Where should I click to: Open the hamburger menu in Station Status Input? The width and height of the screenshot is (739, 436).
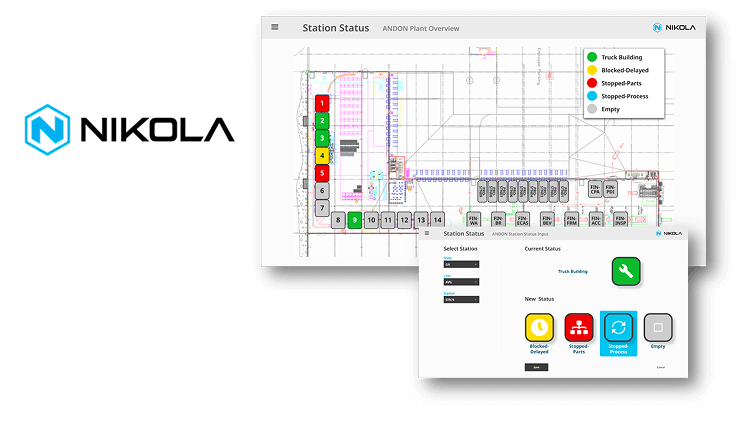pyautogui.click(x=427, y=233)
